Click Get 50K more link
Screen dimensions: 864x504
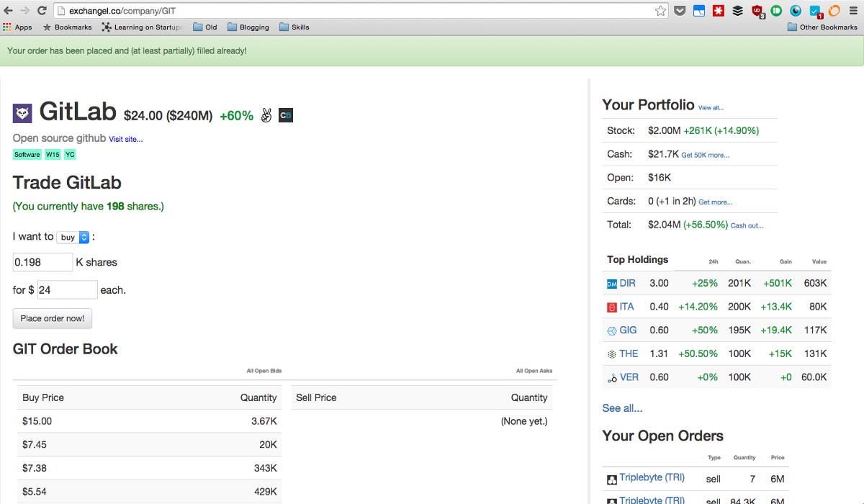[706, 155]
